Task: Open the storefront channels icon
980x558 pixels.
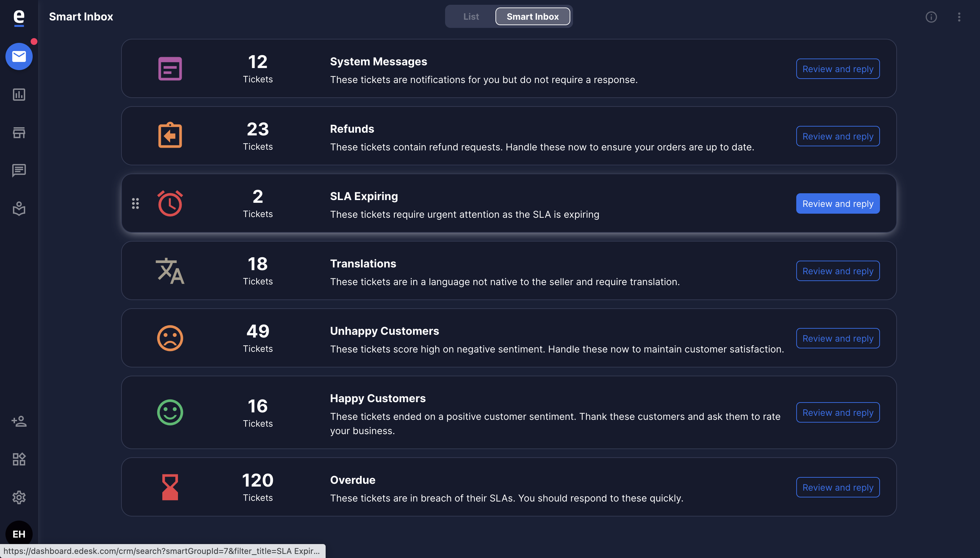Action: (19, 133)
